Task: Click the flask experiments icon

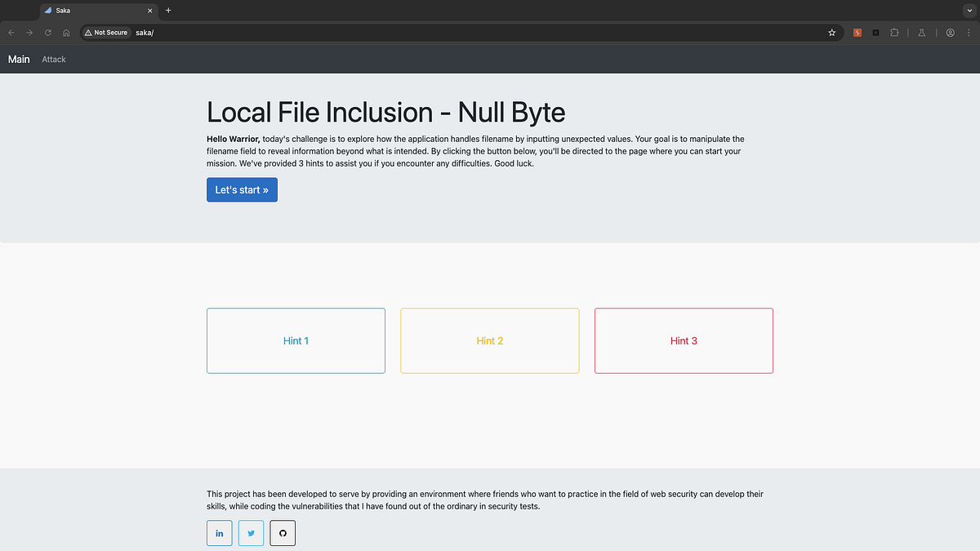Action: click(921, 33)
